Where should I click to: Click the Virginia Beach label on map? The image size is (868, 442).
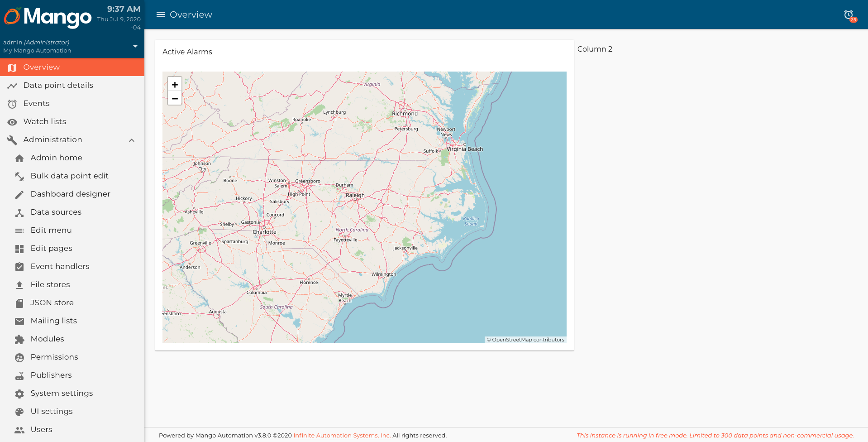pyautogui.click(x=465, y=149)
